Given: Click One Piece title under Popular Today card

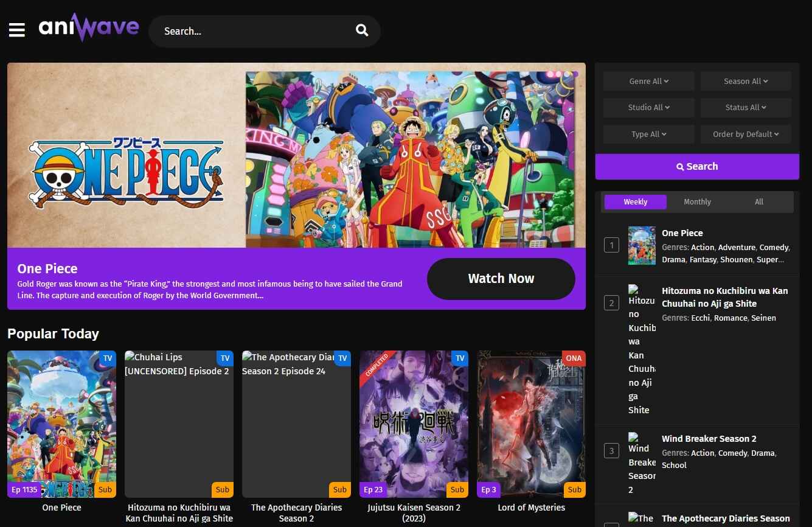Looking at the screenshot, I should [61, 508].
